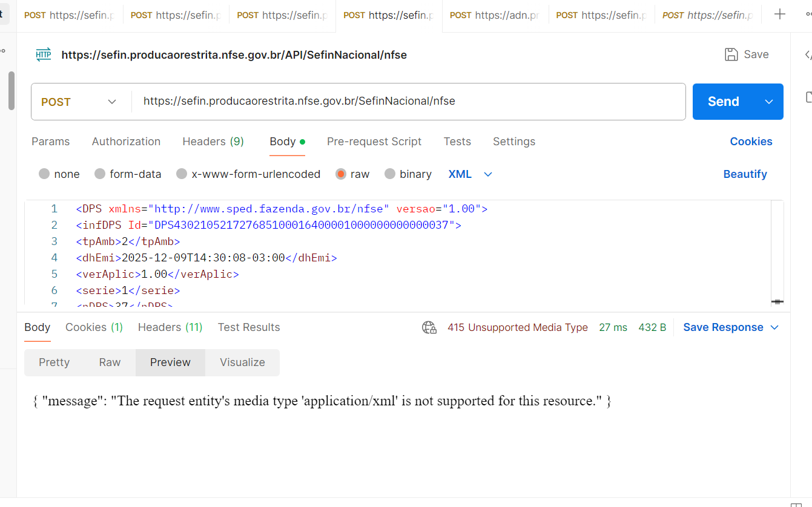Switch to the Headers (9) tab
The width and height of the screenshot is (812, 507).
pos(213,142)
